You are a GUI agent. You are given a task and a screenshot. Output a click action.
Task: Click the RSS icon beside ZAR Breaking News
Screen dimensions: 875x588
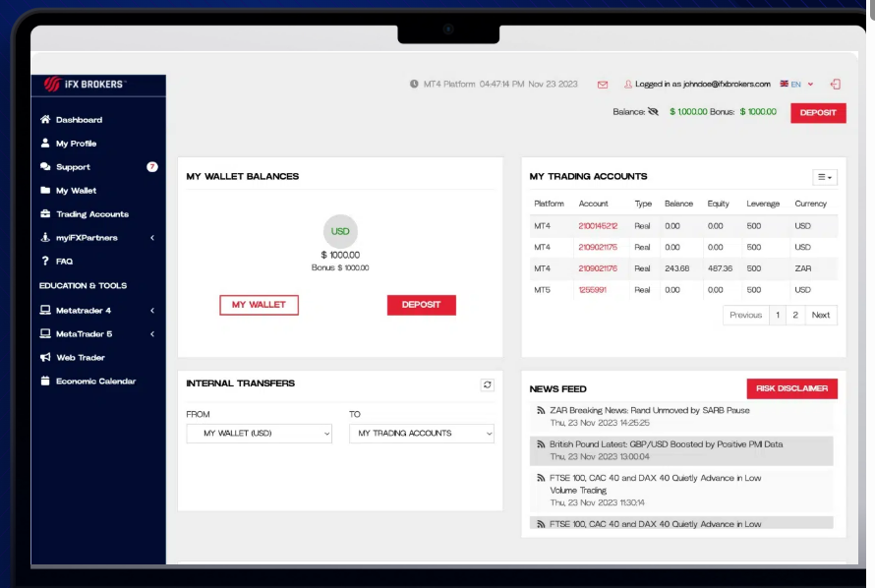pyautogui.click(x=541, y=410)
